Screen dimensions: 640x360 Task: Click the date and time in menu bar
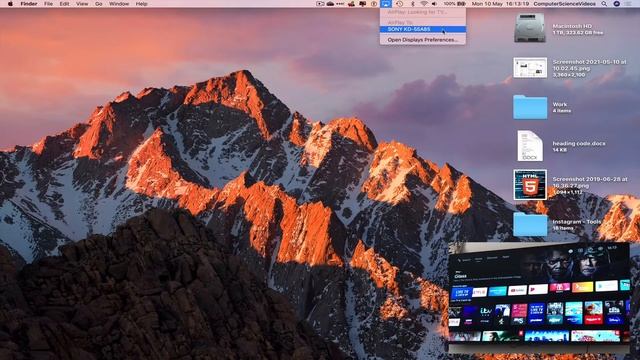[500, 4]
